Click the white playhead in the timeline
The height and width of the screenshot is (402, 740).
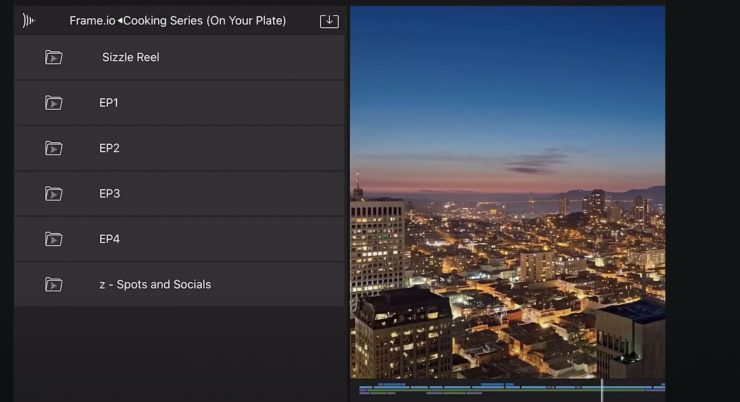click(602, 389)
